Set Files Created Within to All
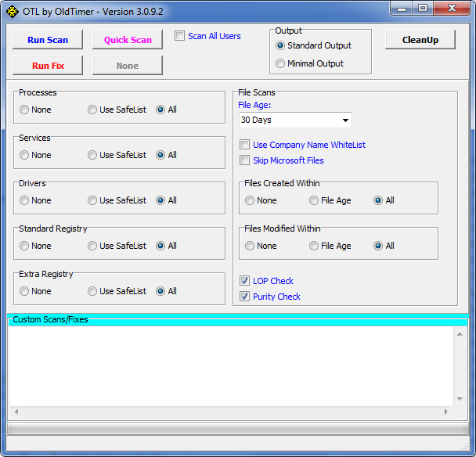 378,200
